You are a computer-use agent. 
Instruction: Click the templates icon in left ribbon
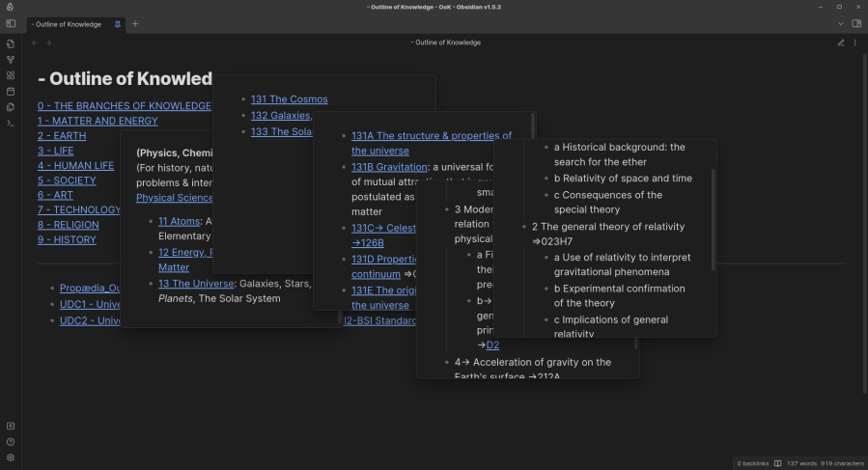11,106
